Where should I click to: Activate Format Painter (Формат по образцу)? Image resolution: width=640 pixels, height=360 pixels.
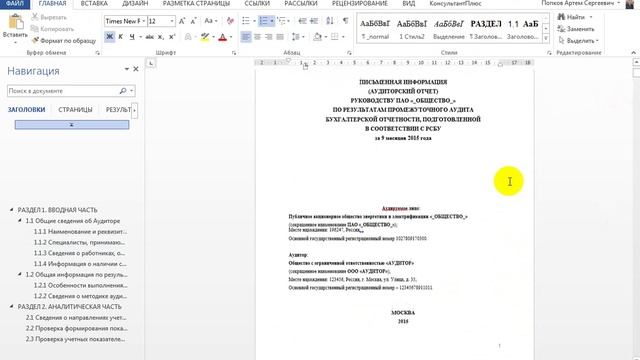(x=64, y=41)
